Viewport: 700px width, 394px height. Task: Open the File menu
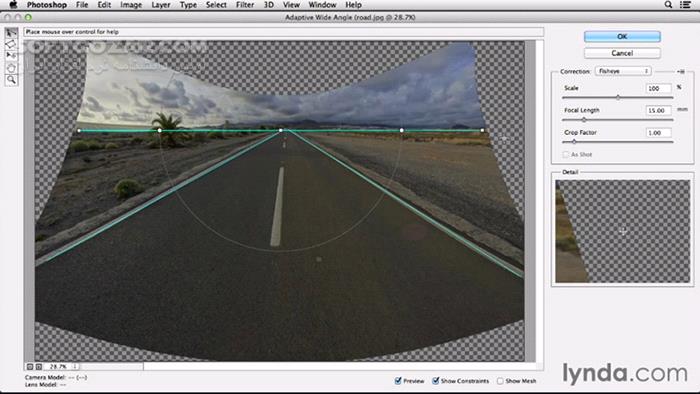tap(82, 5)
